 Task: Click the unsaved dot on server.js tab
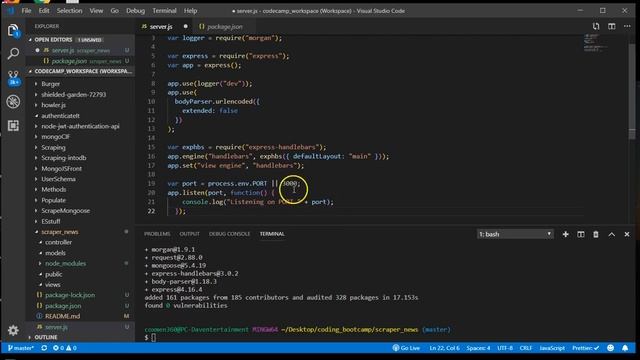(x=186, y=27)
